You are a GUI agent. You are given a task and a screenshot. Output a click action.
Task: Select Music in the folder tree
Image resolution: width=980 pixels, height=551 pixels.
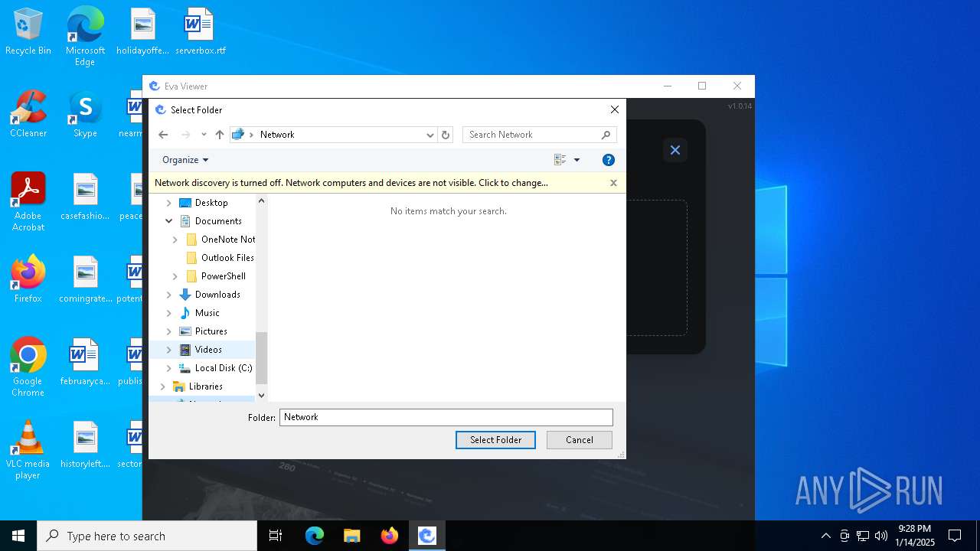click(207, 313)
